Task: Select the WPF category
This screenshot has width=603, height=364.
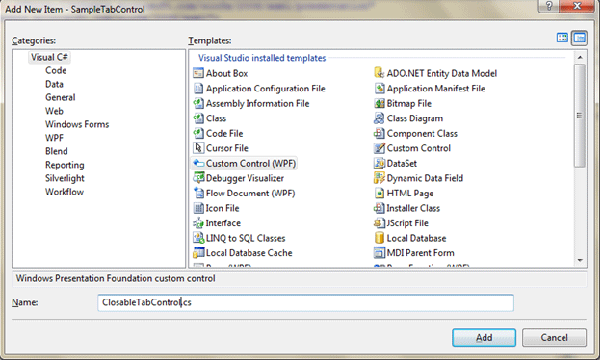Action: (54, 138)
